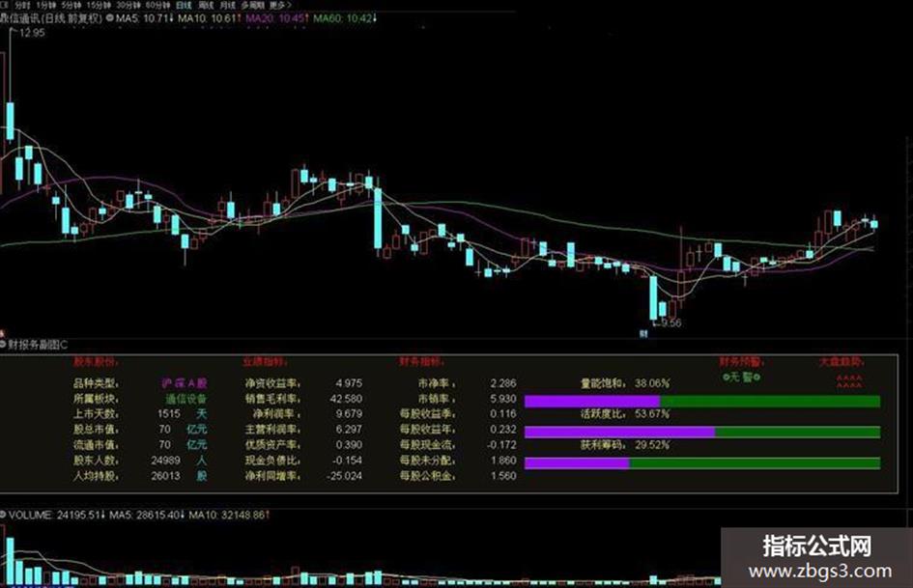Click the 销售毛利率 value 42.580
Viewport: 913px width, 588px height.
[346, 399]
